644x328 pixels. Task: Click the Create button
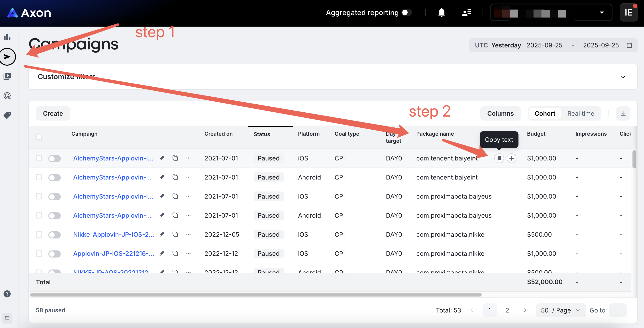pos(53,114)
